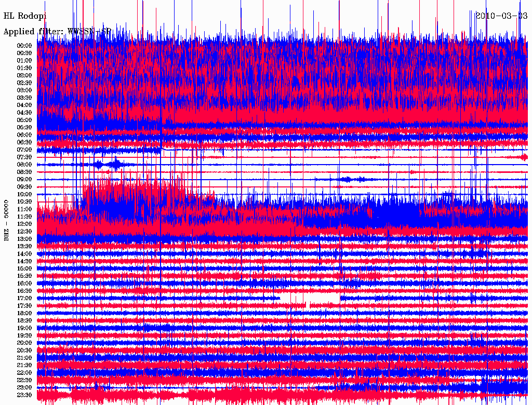Image resolution: width=532 pixels, height=405 pixels.
Task: Click the 21:00 time label
Action: pyautogui.click(x=24, y=358)
